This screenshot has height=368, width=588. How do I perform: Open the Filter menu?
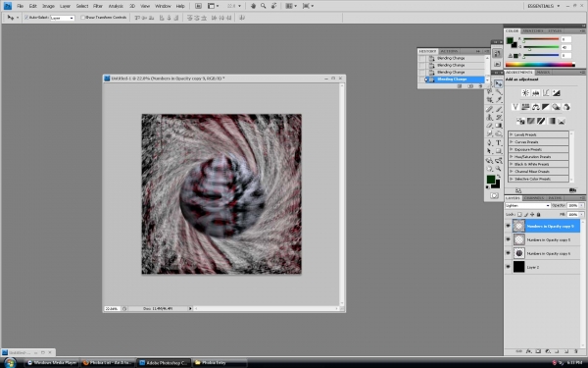(98, 6)
